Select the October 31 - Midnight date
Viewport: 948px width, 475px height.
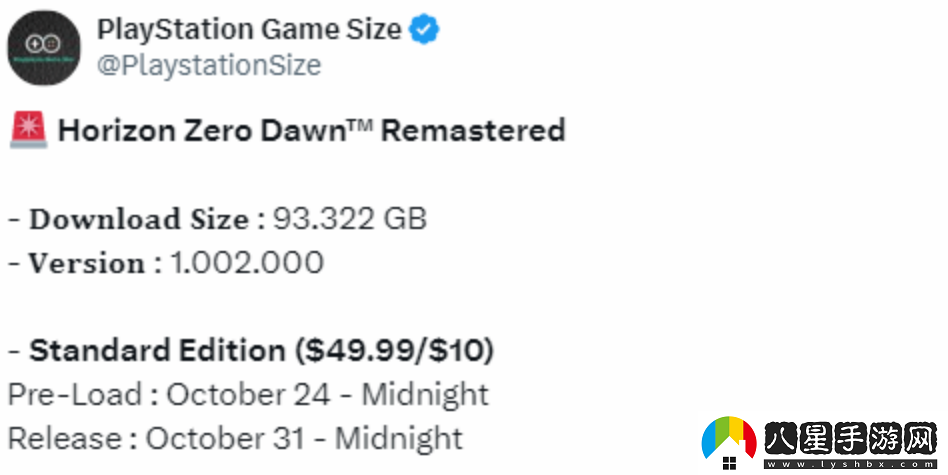304,438
